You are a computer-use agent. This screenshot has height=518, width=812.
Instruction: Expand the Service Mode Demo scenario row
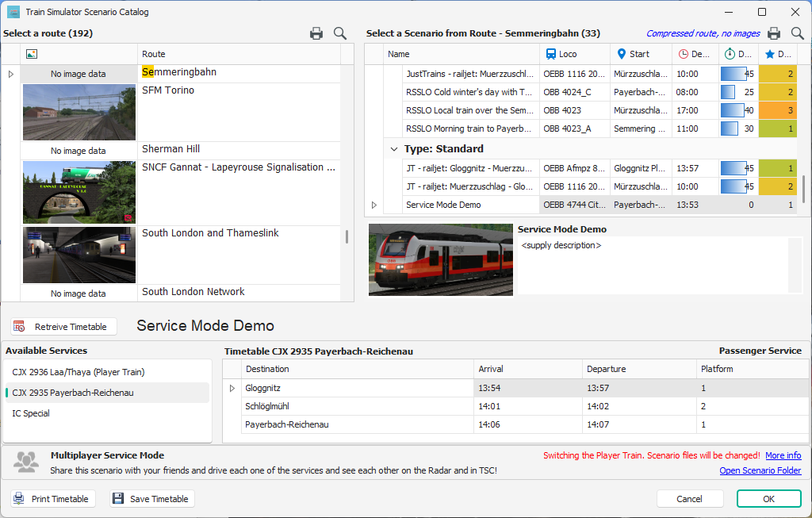point(374,205)
